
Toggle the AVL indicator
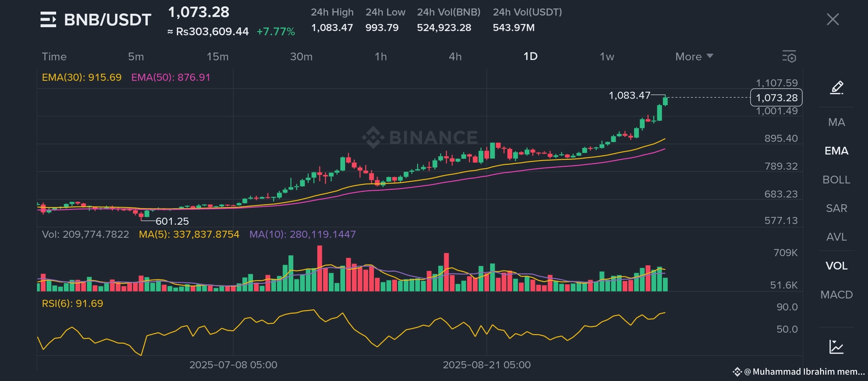[x=837, y=237]
